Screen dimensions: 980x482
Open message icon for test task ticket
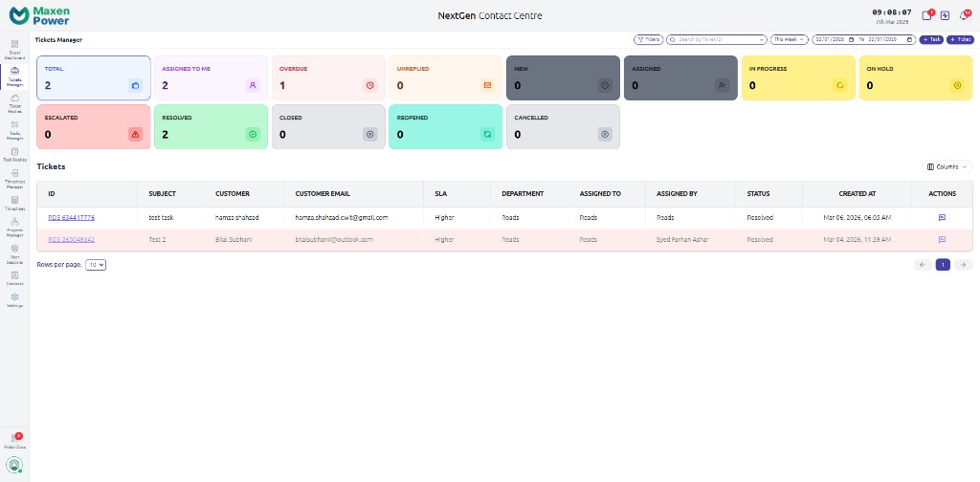tap(942, 218)
